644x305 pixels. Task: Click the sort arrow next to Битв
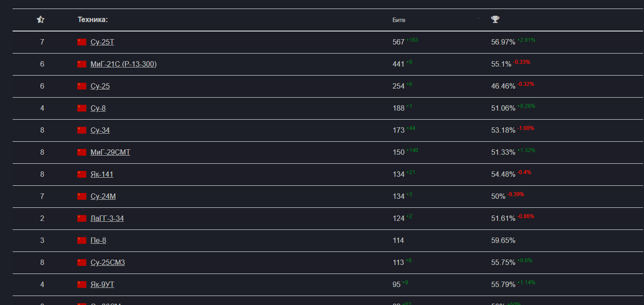click(x=478, y=18)
